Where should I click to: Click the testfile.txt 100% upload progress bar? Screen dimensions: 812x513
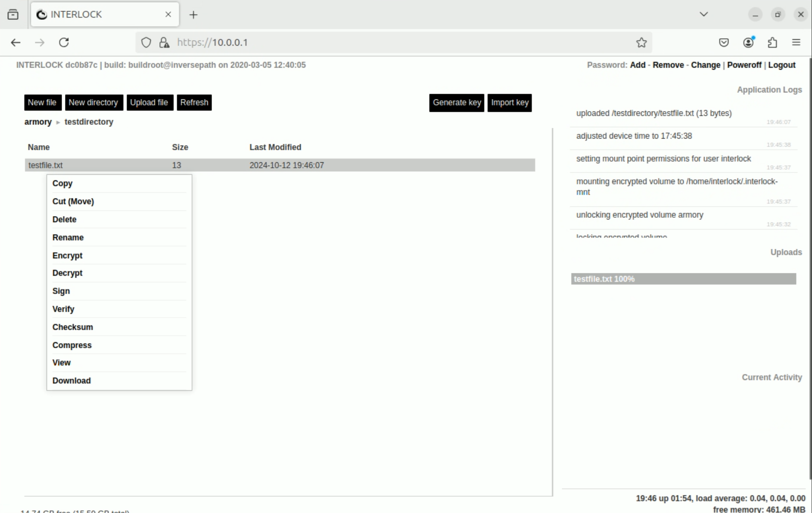pyautogui.click(x=684, y=279)
